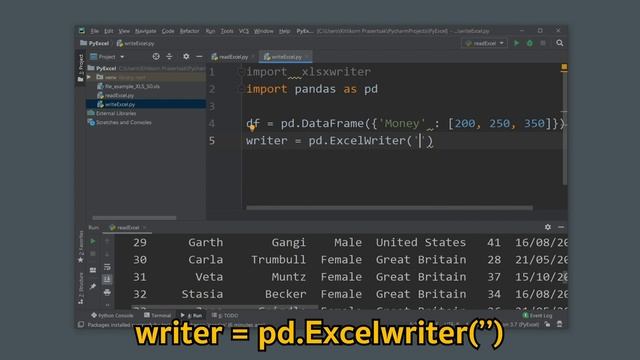Run the readExcel configuration with green play button

click(x=516, y=43)
